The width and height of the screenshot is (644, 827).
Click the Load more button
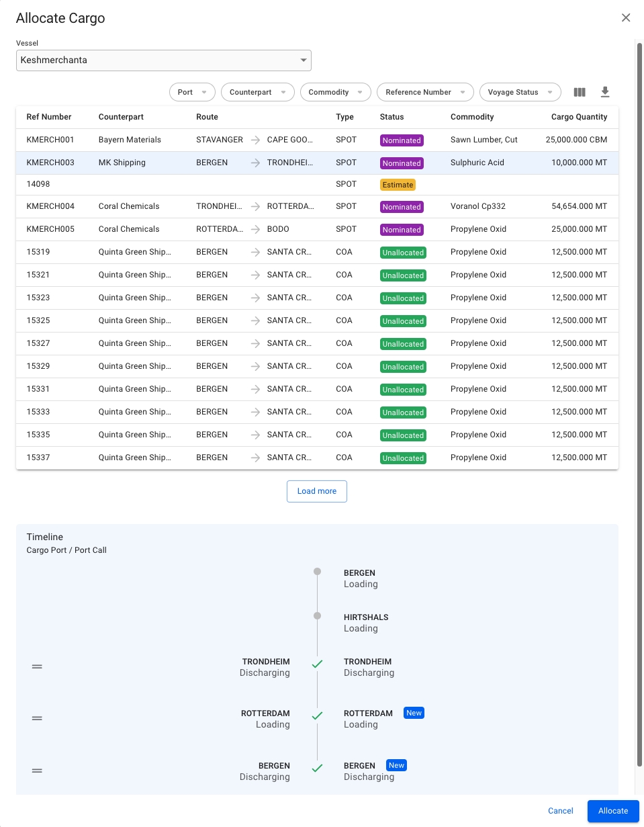[316, 491]
